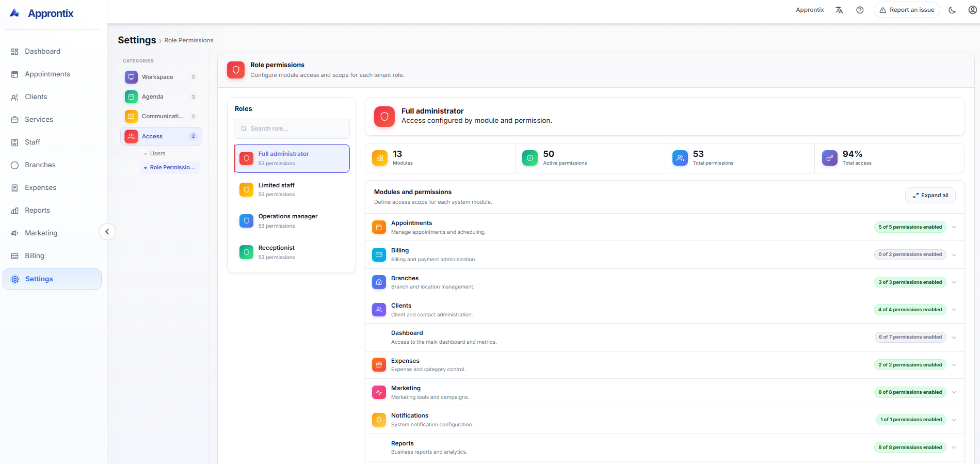The width and height of the screenshot is (980, 464).
Task: Collapse the sidebar with arrow button
Action: (107, 232)
